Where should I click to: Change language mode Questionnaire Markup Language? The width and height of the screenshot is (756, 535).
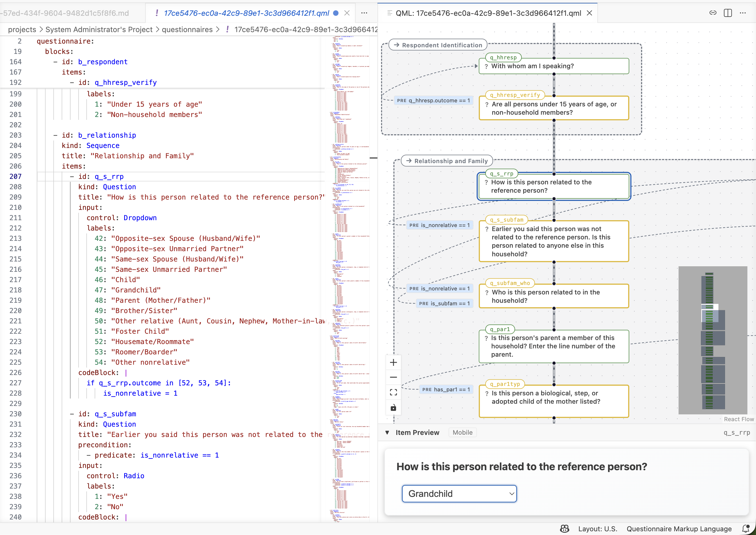click(x=679, y=529)
